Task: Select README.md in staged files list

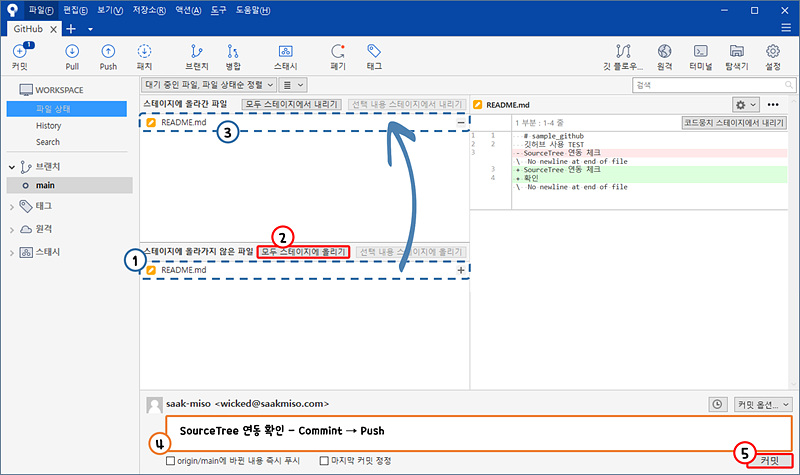Action: pyautogui.click(x=305, y=122)
